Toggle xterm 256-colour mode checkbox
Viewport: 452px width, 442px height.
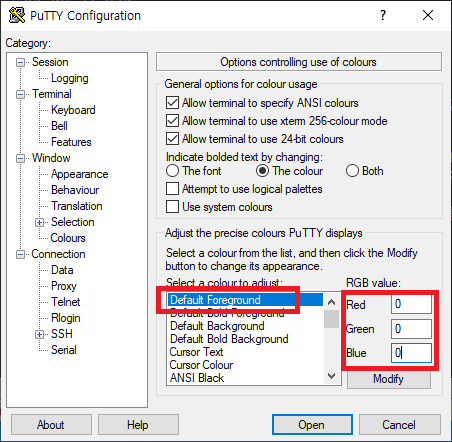click(x=172, y=121)
